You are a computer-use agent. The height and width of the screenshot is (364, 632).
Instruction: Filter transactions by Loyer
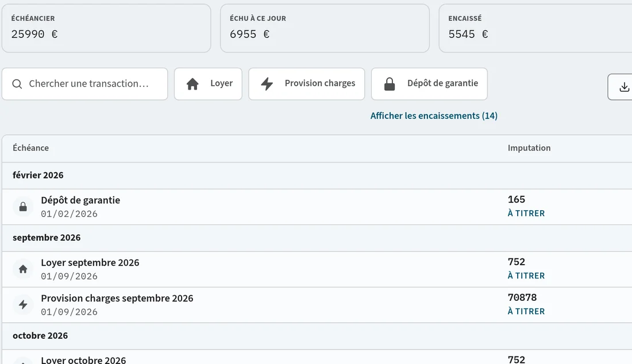pyautogui.click(x=208, y=84)
